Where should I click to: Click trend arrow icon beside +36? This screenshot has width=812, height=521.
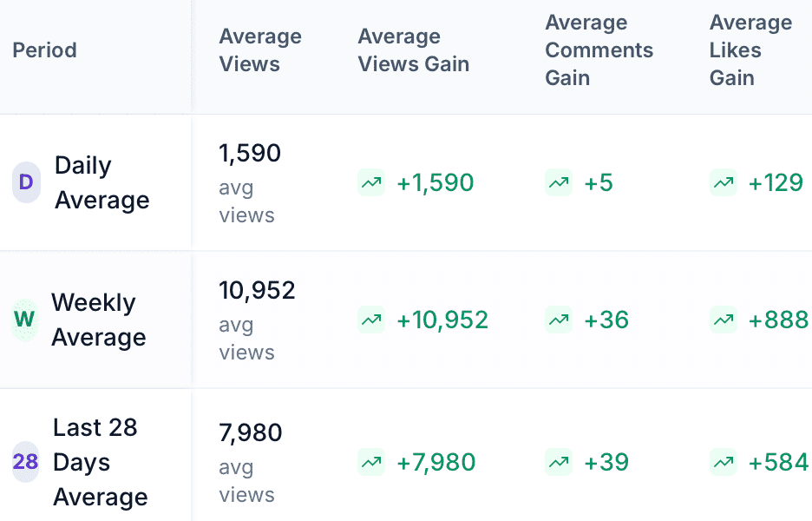[x=559, y=320]
